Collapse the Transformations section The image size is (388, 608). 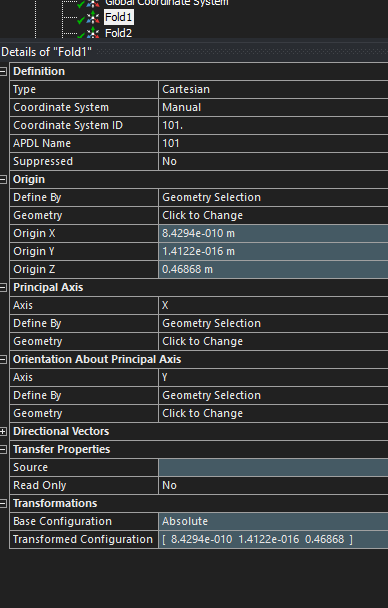point(3,503)
